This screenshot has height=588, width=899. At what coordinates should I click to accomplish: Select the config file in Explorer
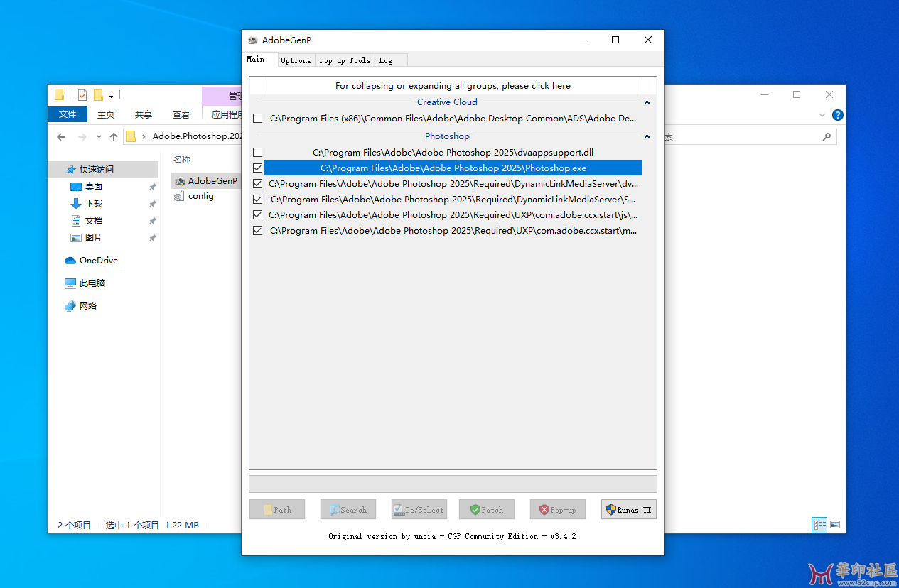tap(195, 196)
